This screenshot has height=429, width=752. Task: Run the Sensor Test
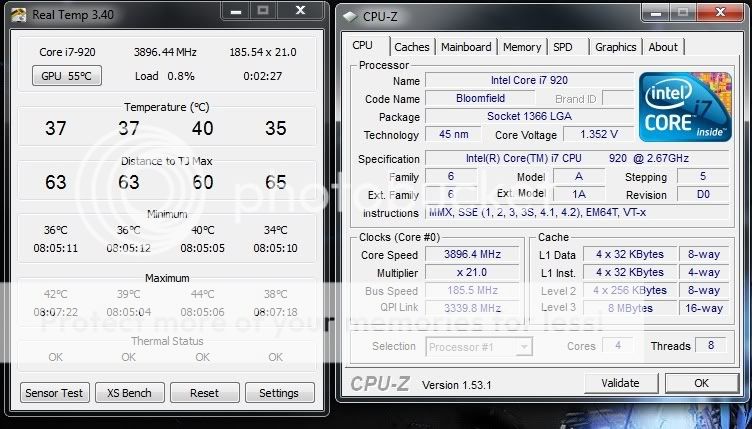(54, 393)
